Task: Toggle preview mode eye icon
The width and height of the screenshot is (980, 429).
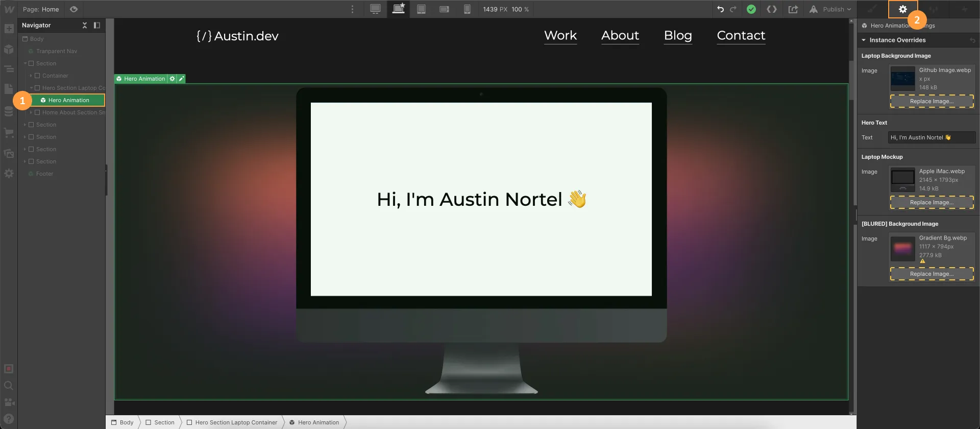Action: [73, 9]
